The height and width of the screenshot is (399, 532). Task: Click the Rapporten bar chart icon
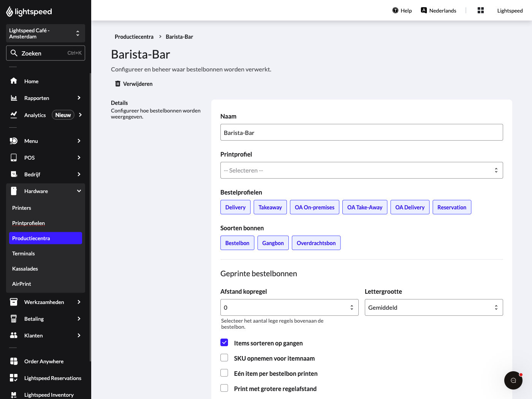pos(14,98)
